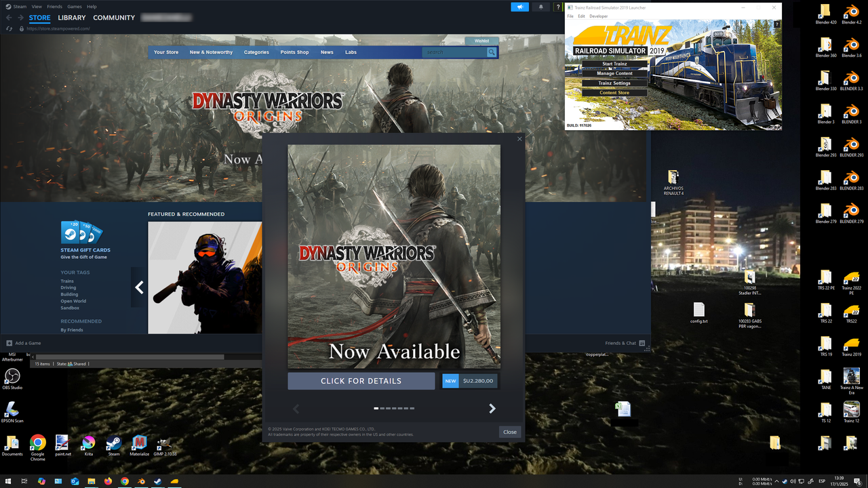Click Start Trainz in launcher
The height and width of the screenshot is (488, 868).
point(614,64)
